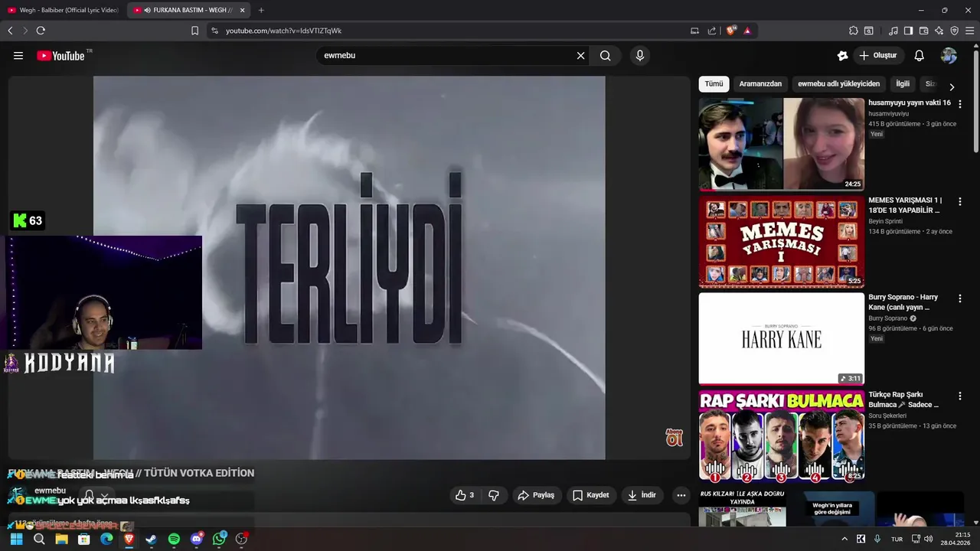Go forward with the browser arrow

[25, 31]
